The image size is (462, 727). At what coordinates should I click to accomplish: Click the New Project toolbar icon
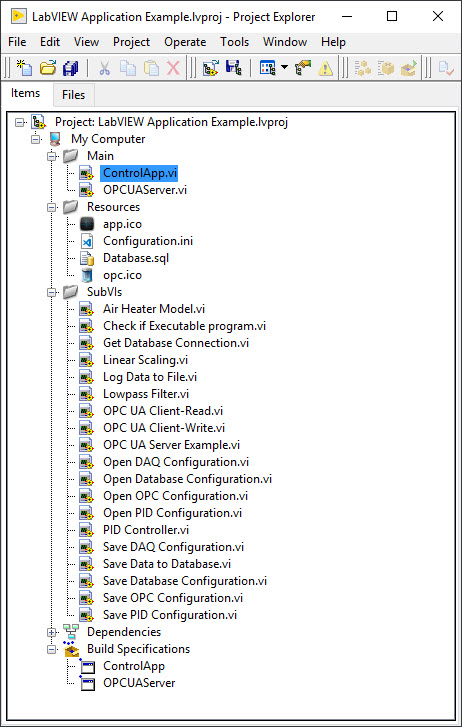25,68
